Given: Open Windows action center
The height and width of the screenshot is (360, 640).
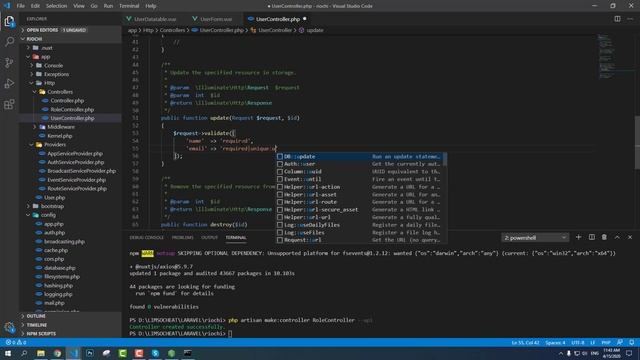Looking at the screenshot, I should tap(629, 353).
